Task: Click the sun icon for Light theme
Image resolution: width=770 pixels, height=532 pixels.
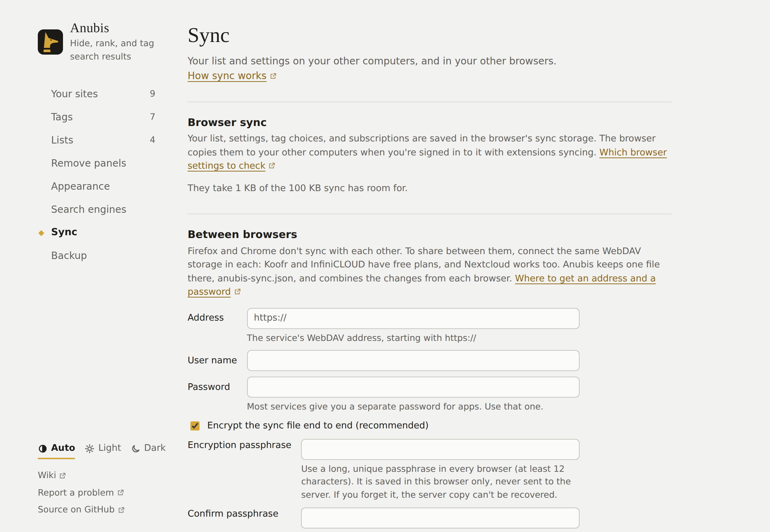Action: tap(90, 449)
